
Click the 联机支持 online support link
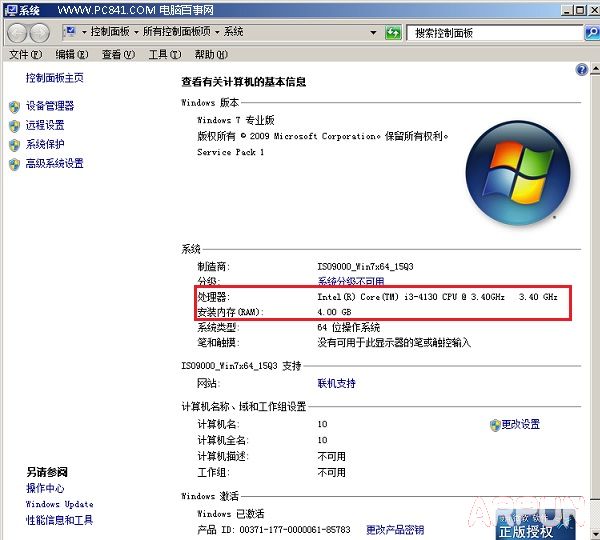(x=336, y=383)
